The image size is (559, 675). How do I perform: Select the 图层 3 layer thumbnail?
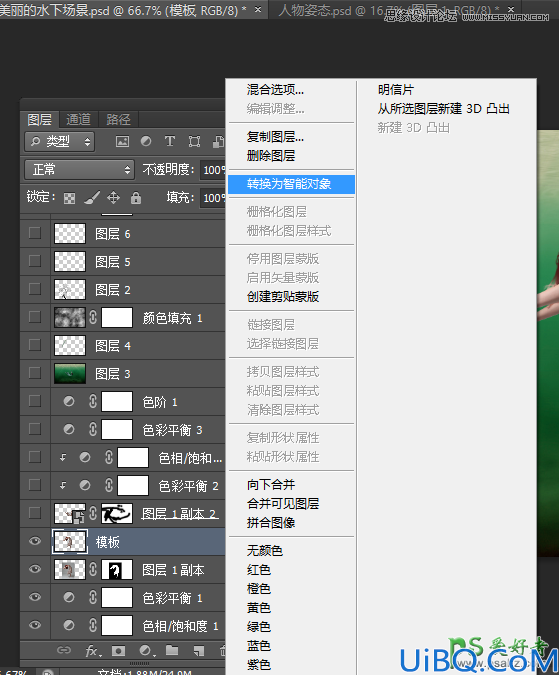pos(70,373)
